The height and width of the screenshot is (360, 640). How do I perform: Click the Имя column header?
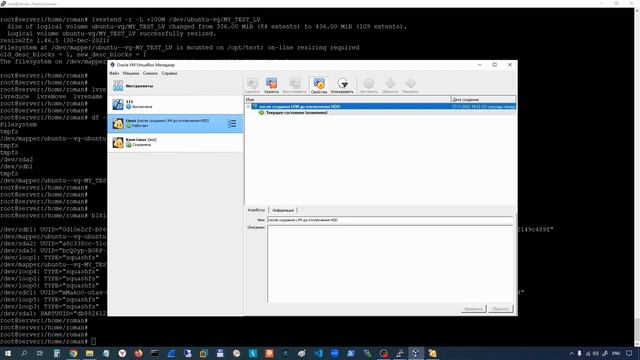coord(348,100)
